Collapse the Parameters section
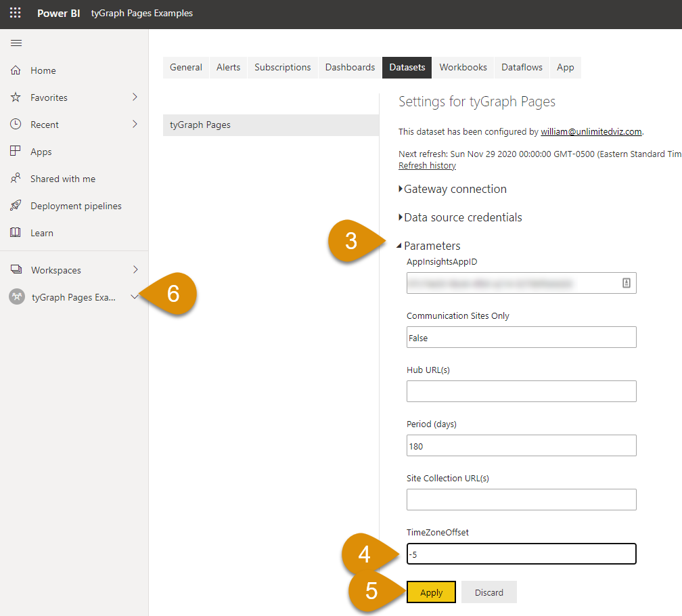Image resolution: width=682 pixels, height=616 pixels. tap(399, 246)
